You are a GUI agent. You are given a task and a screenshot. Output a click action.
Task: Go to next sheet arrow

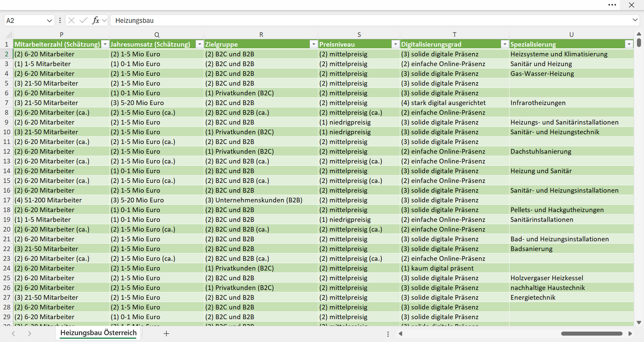pyautogui.click(x=30, y=333)
